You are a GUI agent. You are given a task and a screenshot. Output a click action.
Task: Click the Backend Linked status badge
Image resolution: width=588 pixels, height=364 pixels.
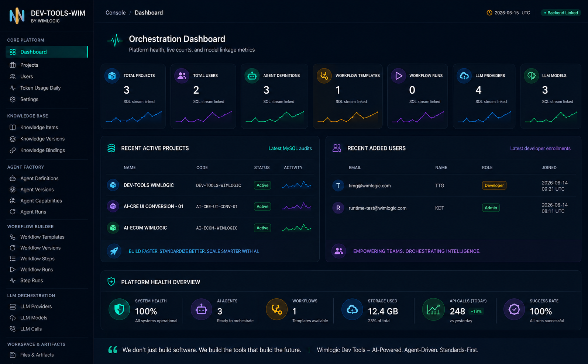coord(561,13)
